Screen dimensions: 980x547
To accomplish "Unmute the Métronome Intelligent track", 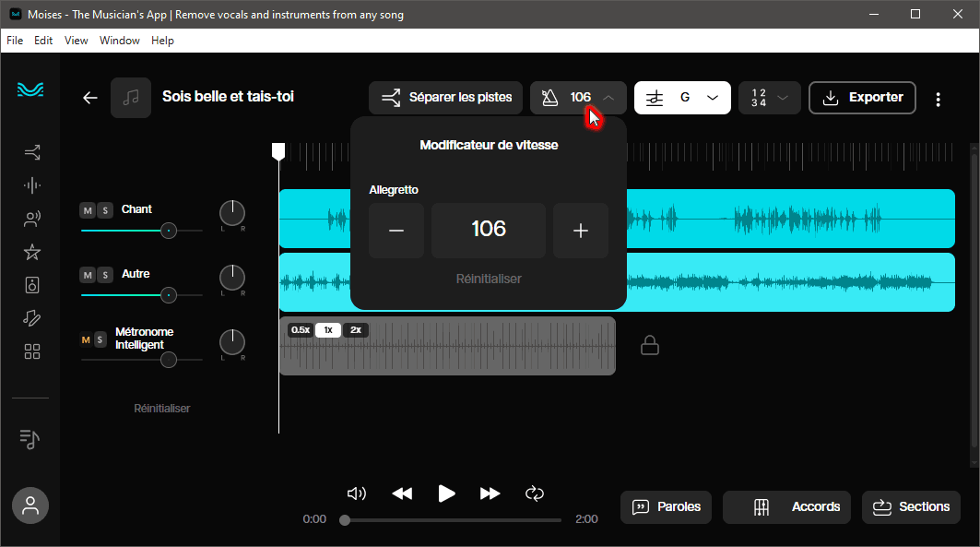I will 86,340.
